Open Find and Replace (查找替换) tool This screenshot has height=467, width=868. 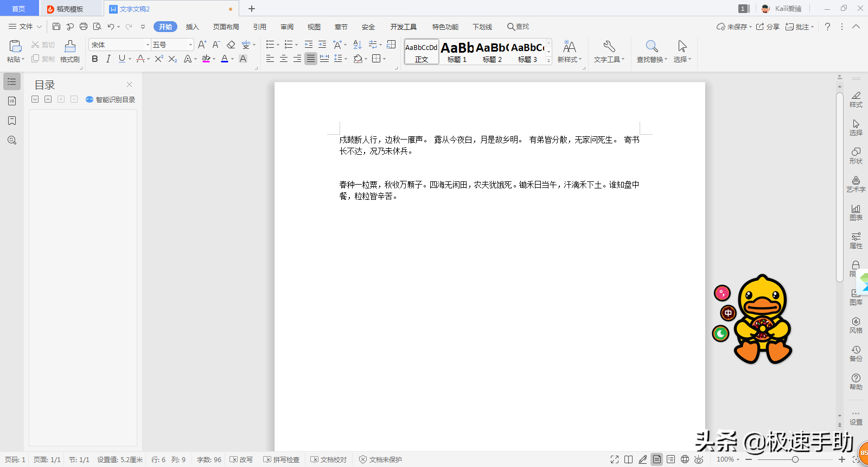[652, 52]
